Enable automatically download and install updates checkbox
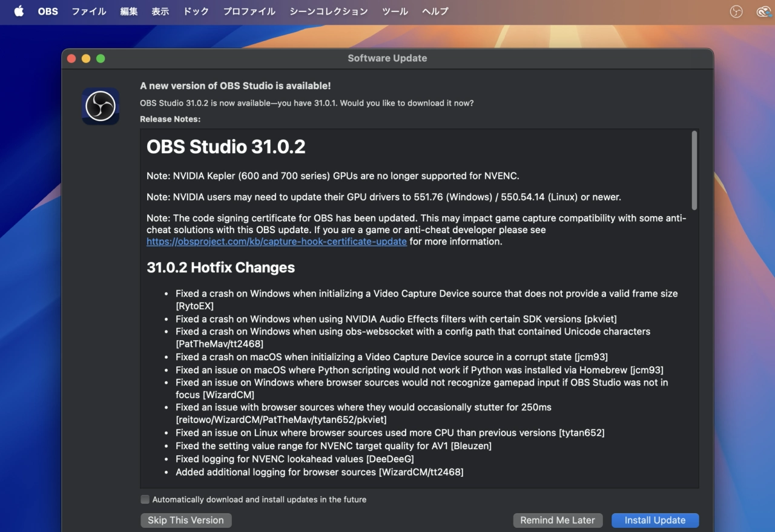The width and height of the screenshot is (775, 532). coord(145,499)
